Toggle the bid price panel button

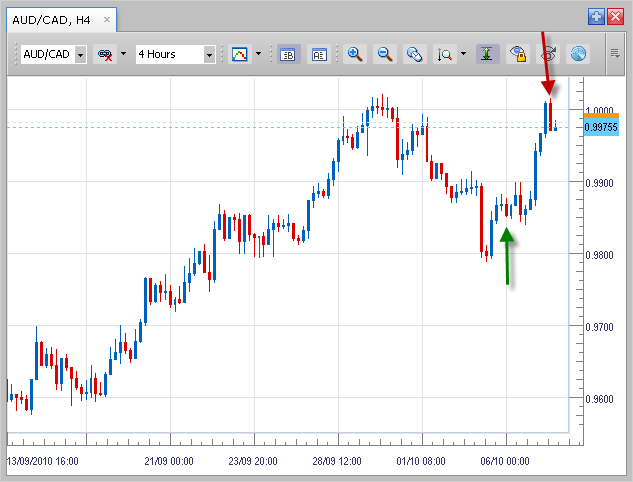coord(288,54)
